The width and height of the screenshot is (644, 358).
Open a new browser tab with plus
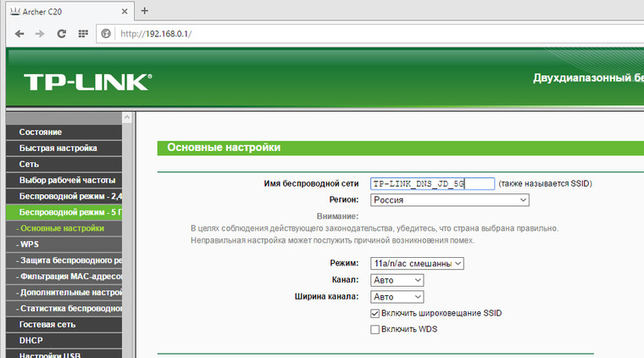tap(145, 11)
